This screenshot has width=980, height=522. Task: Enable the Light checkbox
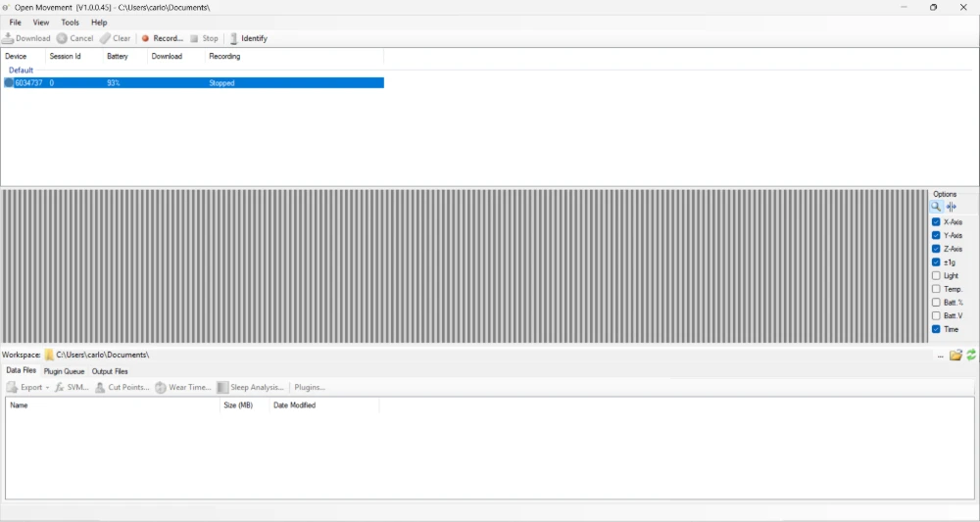tap(936, 275)
